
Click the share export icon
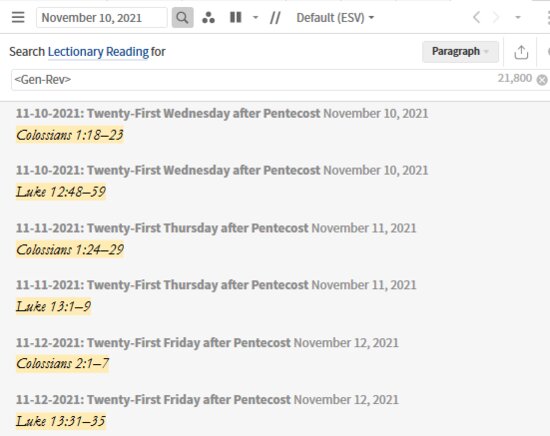point(521,52)
